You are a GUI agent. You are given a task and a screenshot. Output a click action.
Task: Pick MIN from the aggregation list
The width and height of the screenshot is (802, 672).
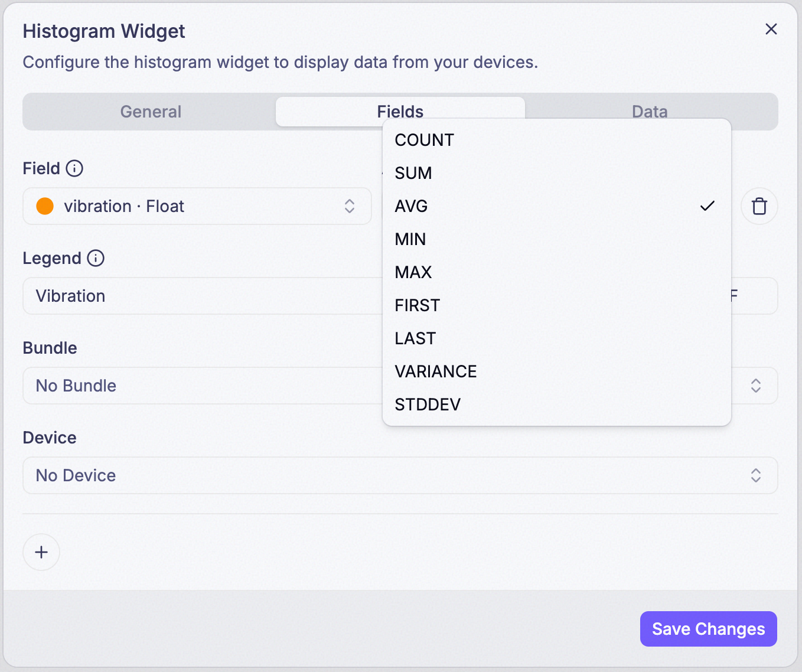[x=557, y=239]
